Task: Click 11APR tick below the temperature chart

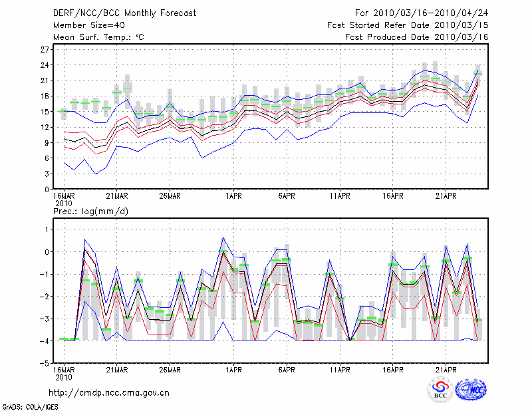Action: pos(340,196)
